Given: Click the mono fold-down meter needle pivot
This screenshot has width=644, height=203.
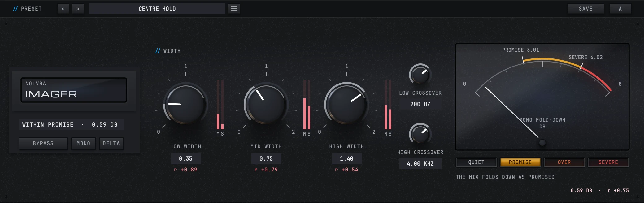Looking at the screenshot, I should 542,143.
